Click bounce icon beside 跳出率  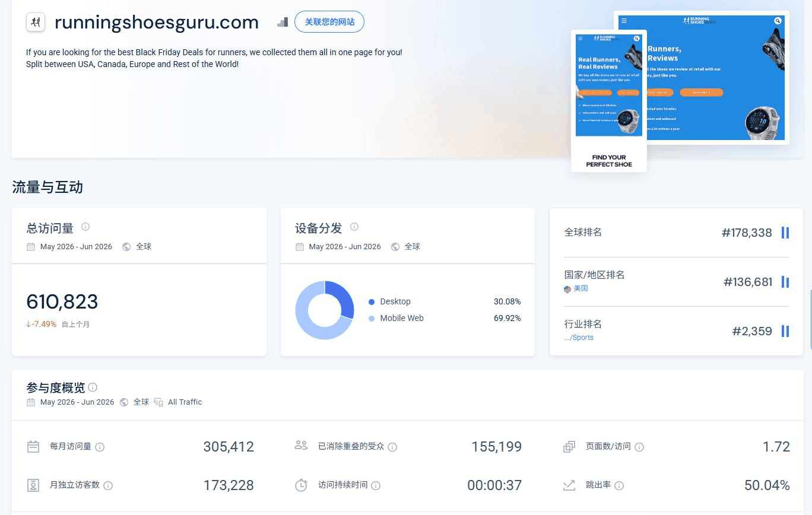point(569,485)
